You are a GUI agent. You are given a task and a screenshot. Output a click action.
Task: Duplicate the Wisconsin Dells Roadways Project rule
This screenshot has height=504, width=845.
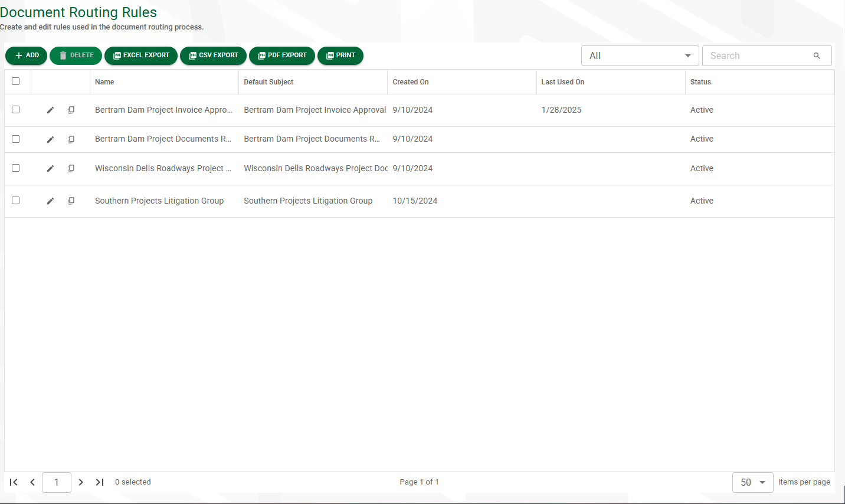tap(71, 169)
